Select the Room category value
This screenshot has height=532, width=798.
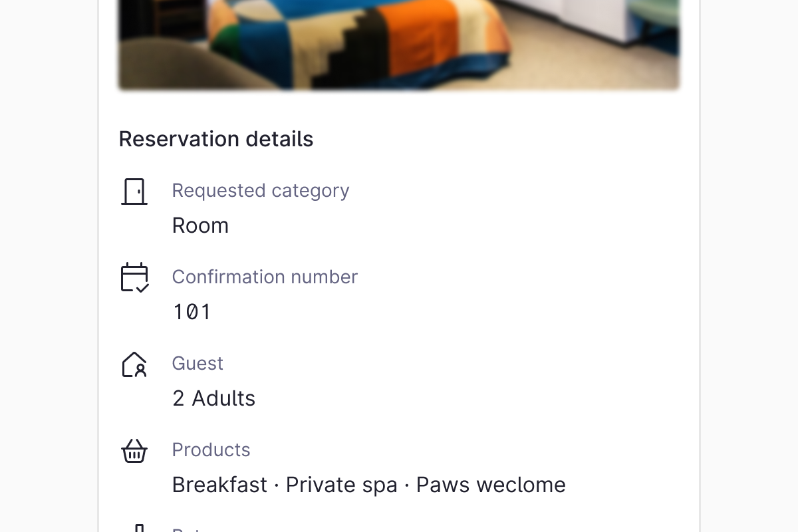tap(200, 225)
